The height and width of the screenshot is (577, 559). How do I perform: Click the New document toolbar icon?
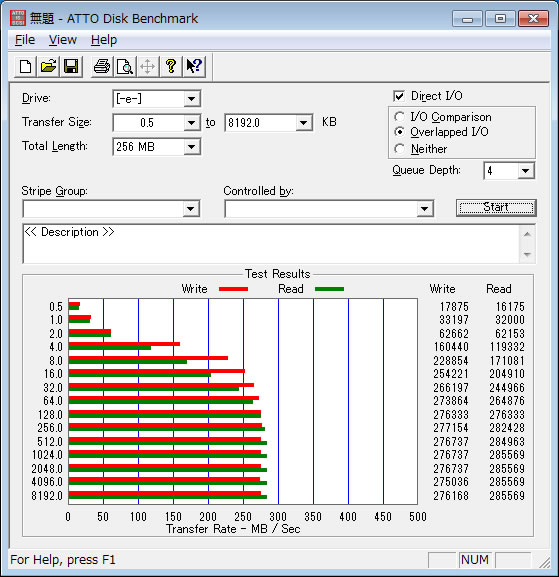pos(25,67)
